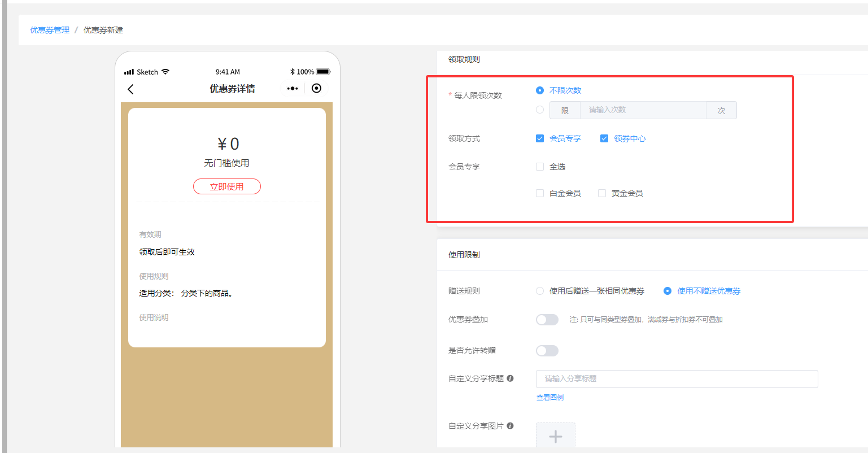Click the 赠送规则 field label

464,291
